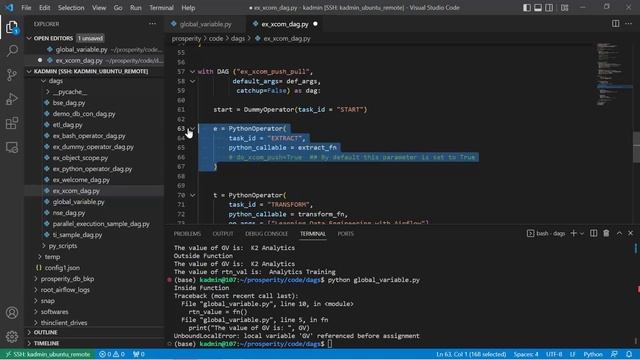Open Explorer views and more actions ellipsis
This screenshot has height=360, width=640.
pyautogui.click(x=152, y=24)
